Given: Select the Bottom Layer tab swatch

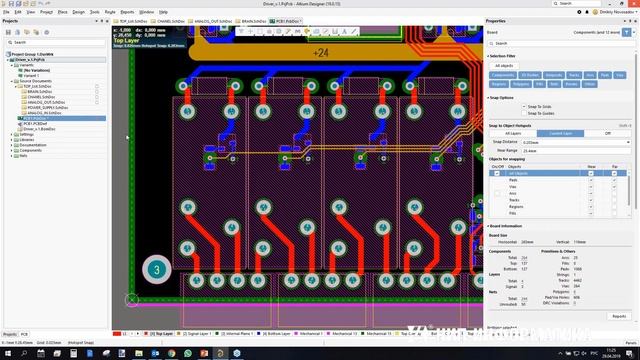Looking at the screenshot, I should pos(259,334).
